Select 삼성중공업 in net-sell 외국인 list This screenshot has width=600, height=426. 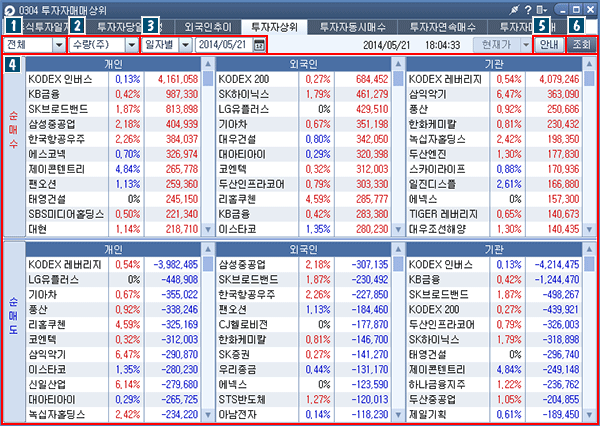(x=303, y=264)
